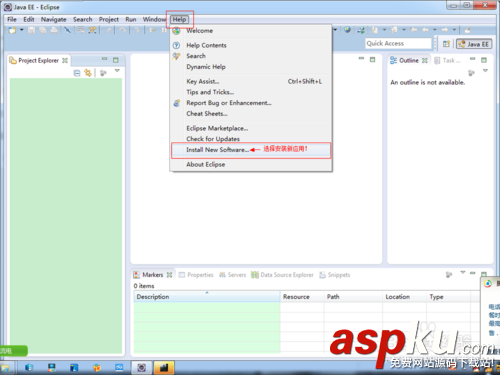The width and height of the screenshot is (500, 375).
Task: Choose Eclipse Marketplace... menu entry
Action: (251, 128)
